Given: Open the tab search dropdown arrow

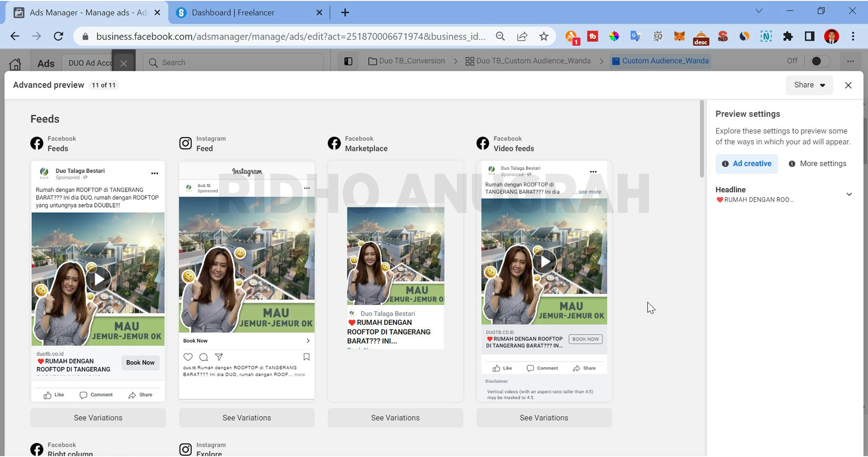Looking at the screenshot, I should pyautogui.click(x=759, y=11).
